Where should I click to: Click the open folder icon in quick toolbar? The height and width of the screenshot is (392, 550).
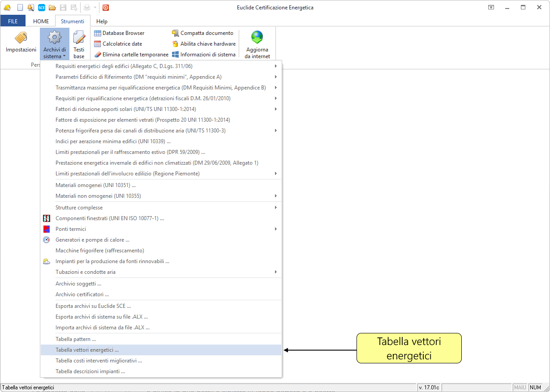click(x=52, y=7)
